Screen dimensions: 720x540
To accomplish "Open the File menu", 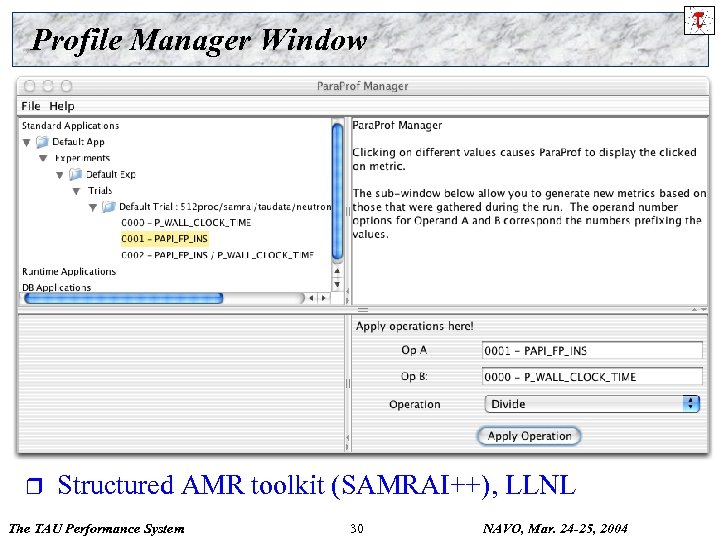I will [x=31, y=106].
